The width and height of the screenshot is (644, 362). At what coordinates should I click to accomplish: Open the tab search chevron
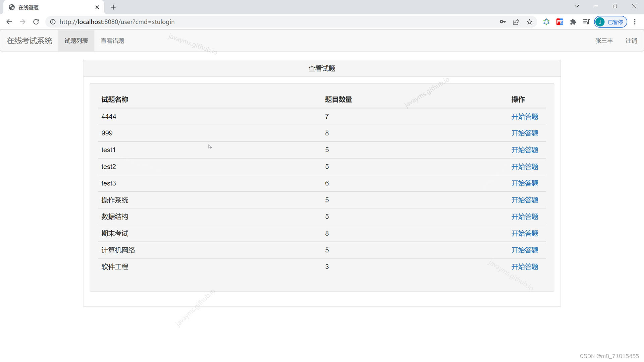pyautogui.click(x=577, y=6)
